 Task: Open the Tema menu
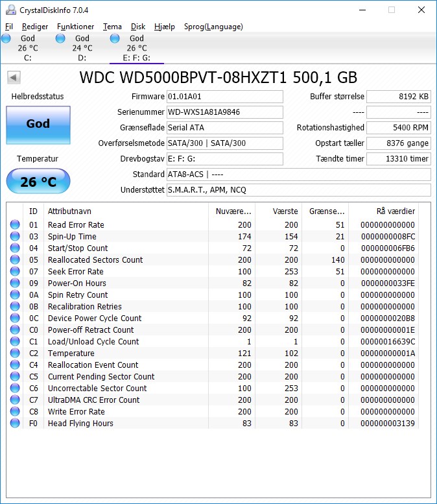click(112, 27)
